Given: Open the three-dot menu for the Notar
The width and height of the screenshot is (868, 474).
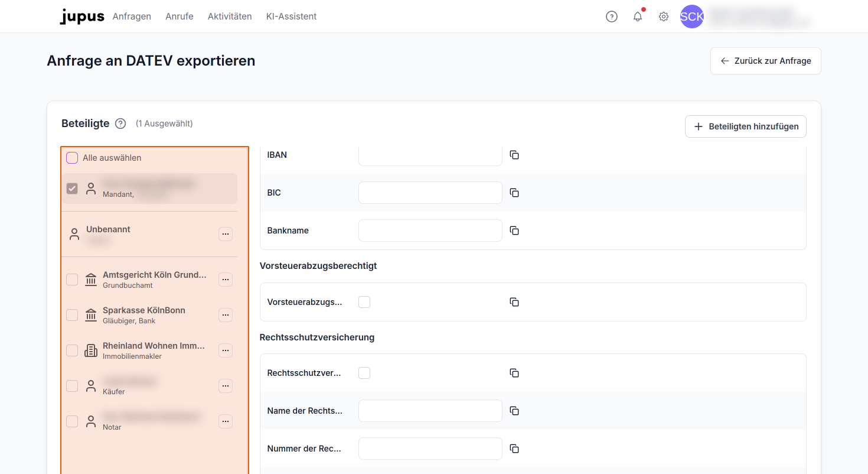Looking at the screenshot, I should click(x=226, y=421).
